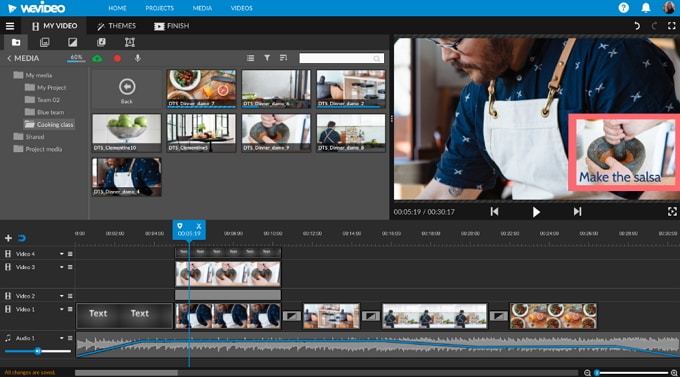The image size is (680, 377).
Task: Play the video preview
Action: (x=536, y=212)
